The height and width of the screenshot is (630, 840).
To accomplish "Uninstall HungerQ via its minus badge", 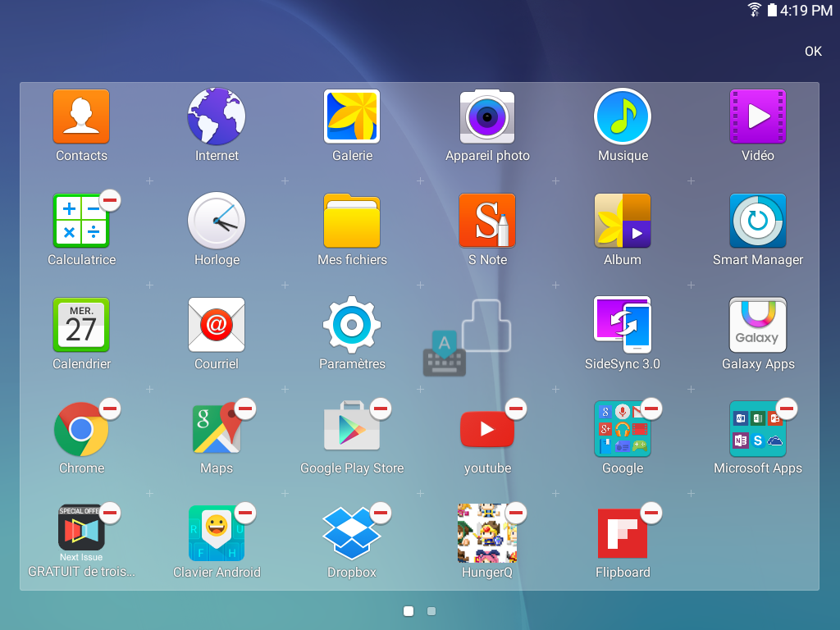I will pos(516,513).
